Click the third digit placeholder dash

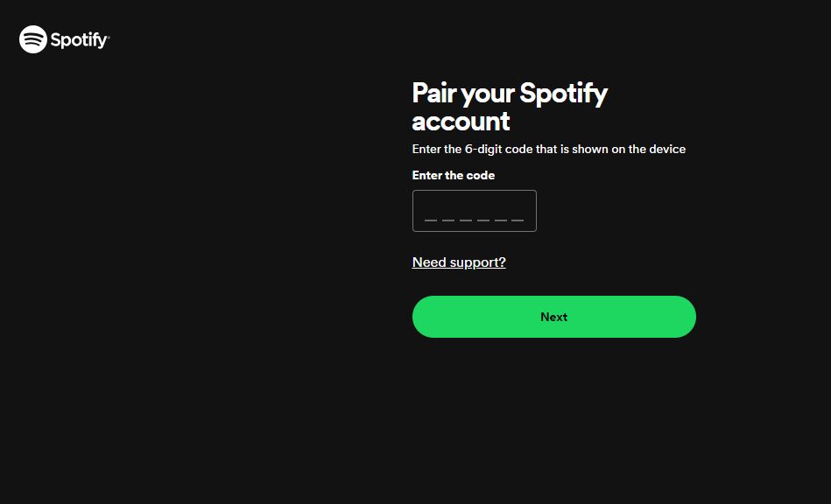pyautogui.click(x=465, y=219)
